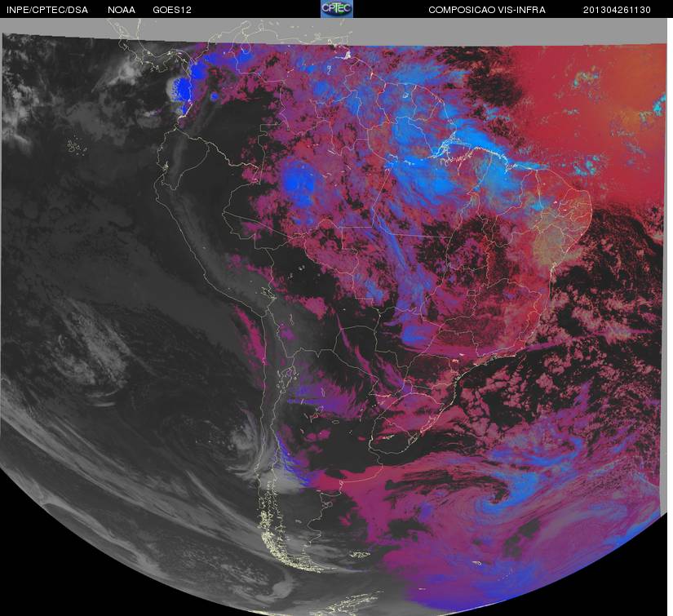Click the NOAA label in the header
Image resolution: width=673 pixels, height=616 pixels.
click(122, 10)
